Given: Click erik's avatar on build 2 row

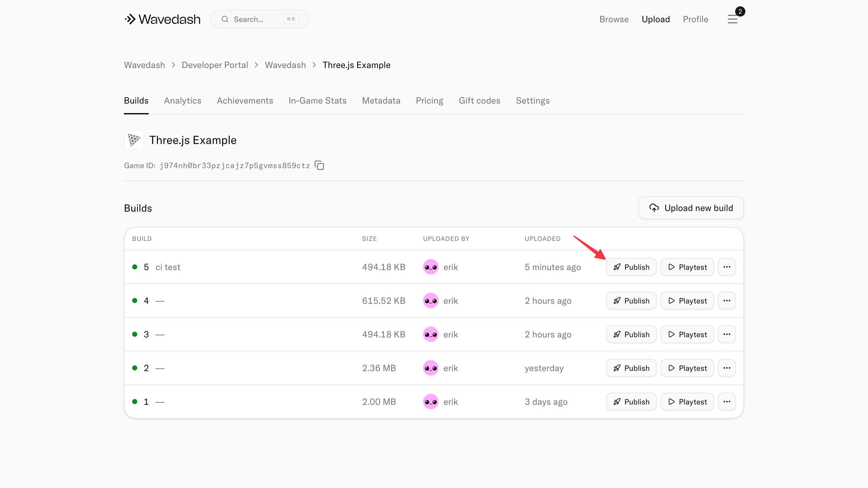Looking at the screenshot, I should click(431, 368).
